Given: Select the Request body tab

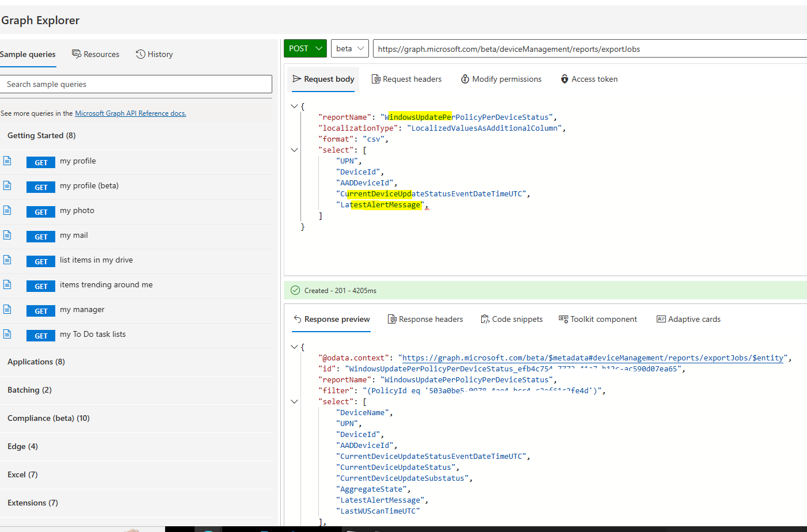Looking at the screenshot, I should click(x=323, y=79).
